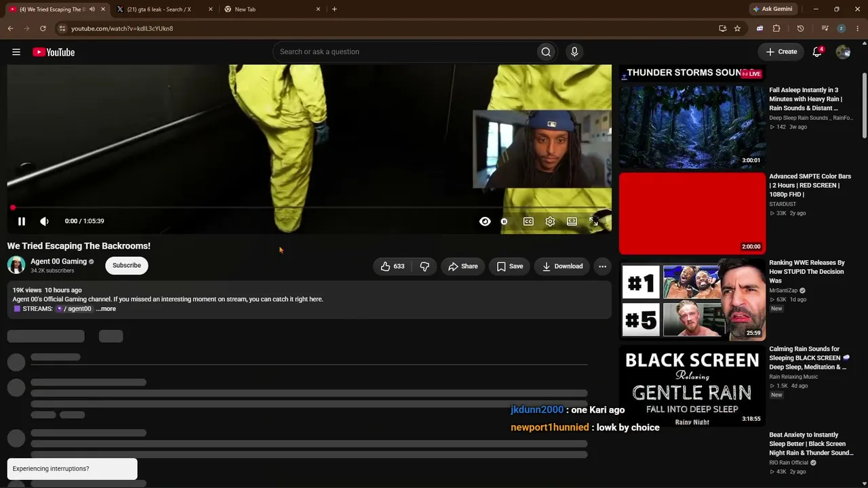Visit the RIO Rain Official channel link
This screenshot has width=868, height=488.
[789, 463]
